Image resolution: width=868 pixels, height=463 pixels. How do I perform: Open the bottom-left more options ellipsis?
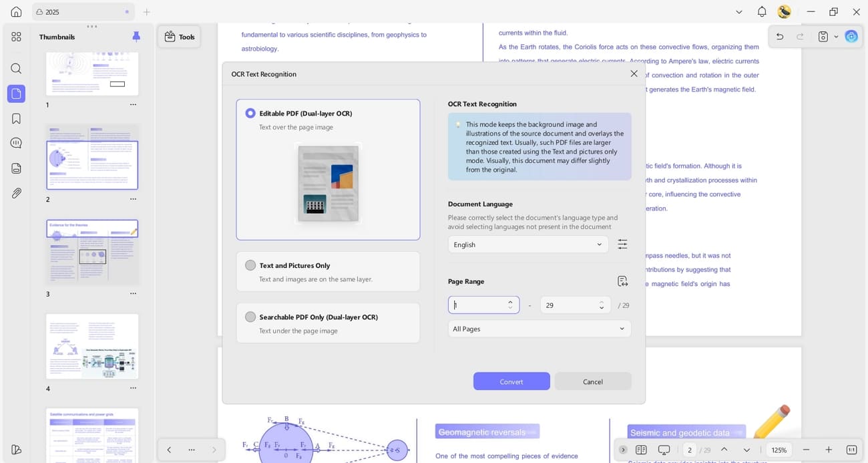point(192,450)
